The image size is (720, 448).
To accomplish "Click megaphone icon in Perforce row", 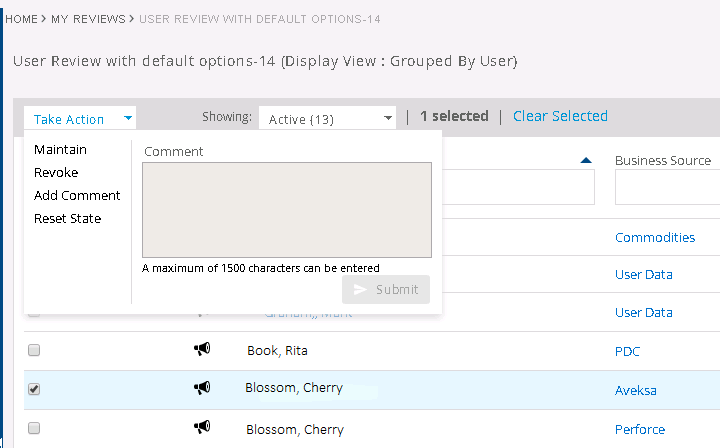I will pyautogui.click(x=202, y=427).
